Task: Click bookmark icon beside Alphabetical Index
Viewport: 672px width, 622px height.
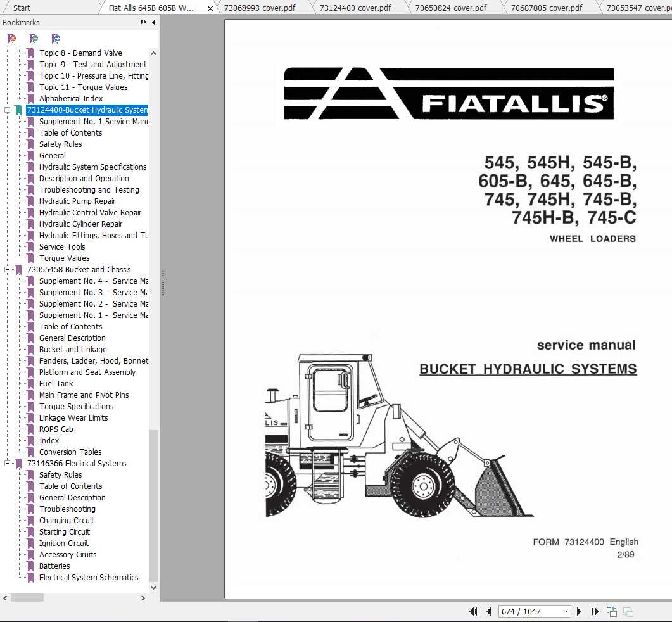Action: (30, 99)
